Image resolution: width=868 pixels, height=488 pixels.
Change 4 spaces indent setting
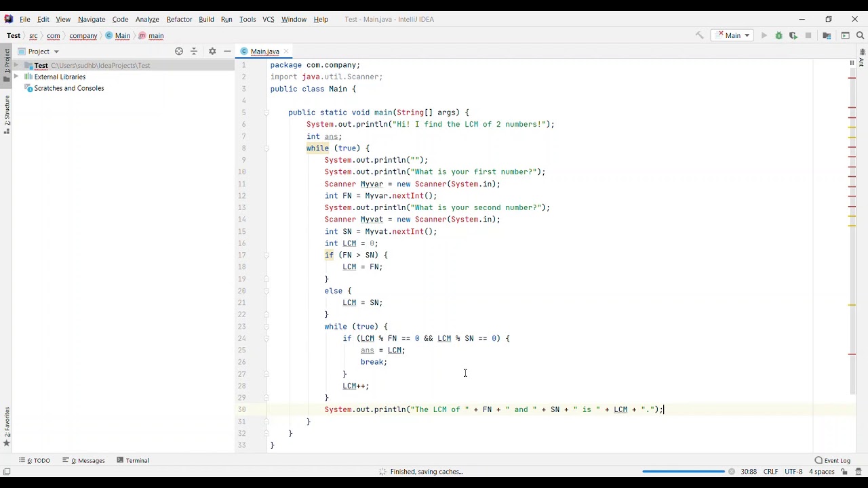pyautogui.click(x=822, y=472)
